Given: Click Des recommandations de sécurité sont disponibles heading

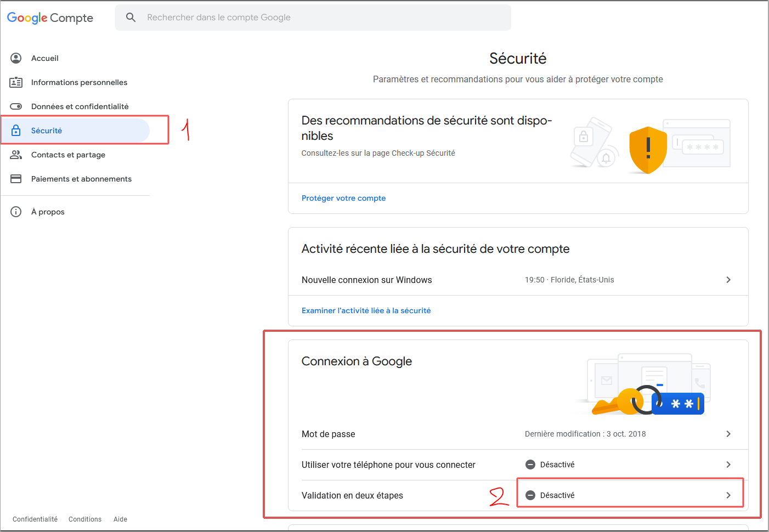Looking at the screenshot, I should point(427,128).
